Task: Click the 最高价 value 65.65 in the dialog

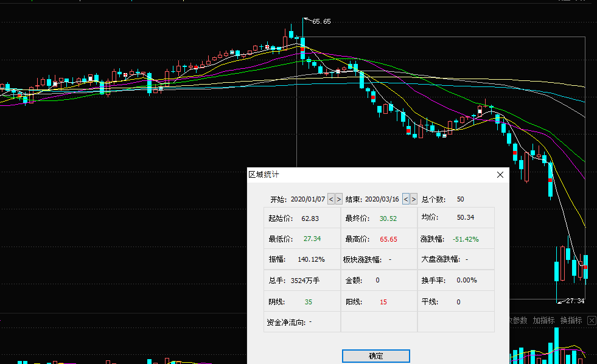Action: pyautogui.click(x=388, y=239)
